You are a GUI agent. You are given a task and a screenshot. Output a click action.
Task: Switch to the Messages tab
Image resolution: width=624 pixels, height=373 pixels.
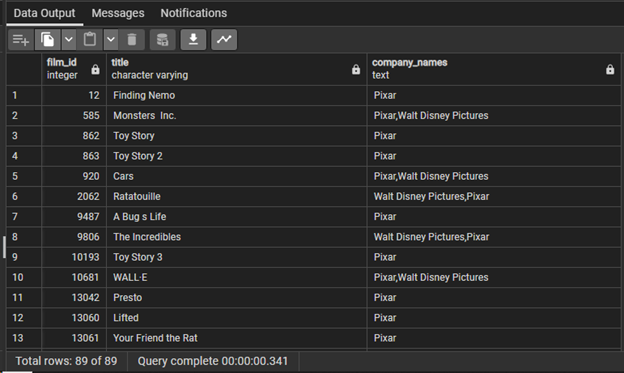tap(118, 13)
